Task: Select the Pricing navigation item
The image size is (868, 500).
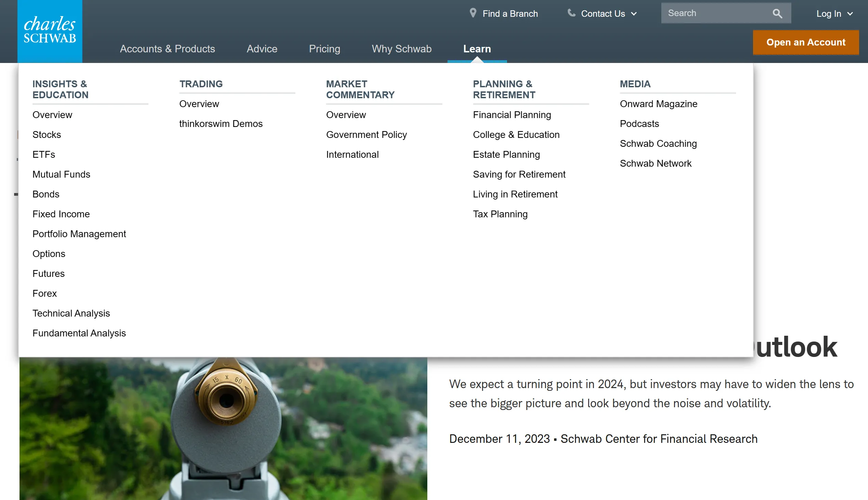Action: [324, 49]
